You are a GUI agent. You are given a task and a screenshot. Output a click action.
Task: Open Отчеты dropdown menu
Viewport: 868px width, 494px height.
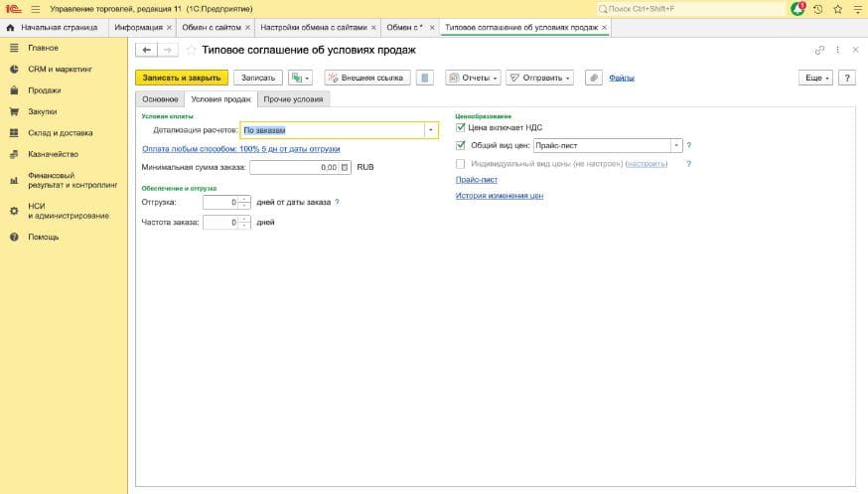474,78
